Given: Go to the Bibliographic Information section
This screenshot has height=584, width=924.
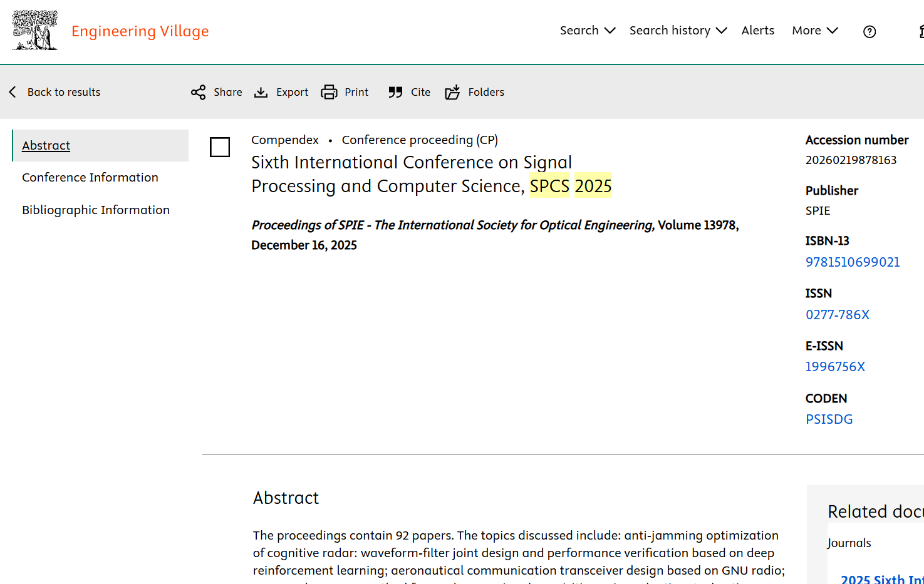Looking at the screenshot, I should tap(96, 210).
